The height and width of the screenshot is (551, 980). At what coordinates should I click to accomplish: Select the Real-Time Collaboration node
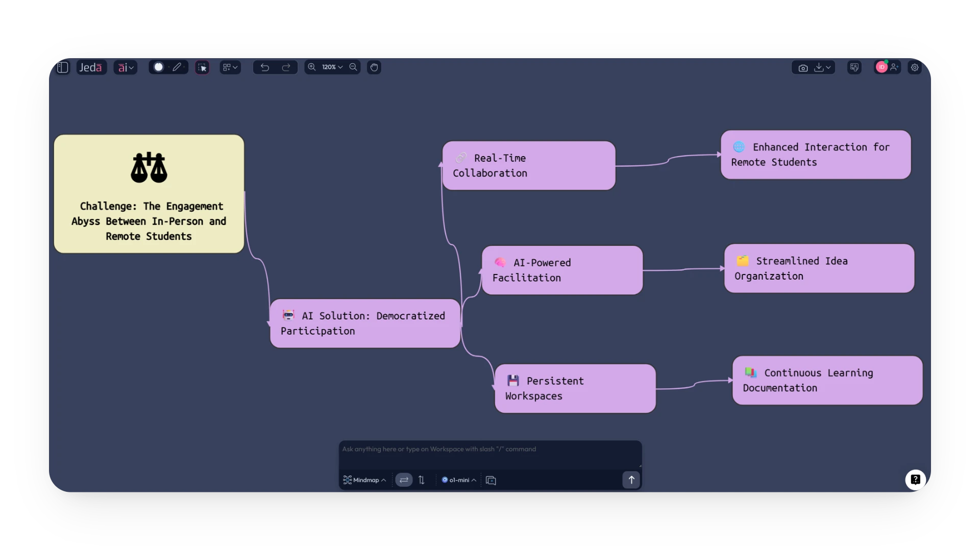click(529, 166)
